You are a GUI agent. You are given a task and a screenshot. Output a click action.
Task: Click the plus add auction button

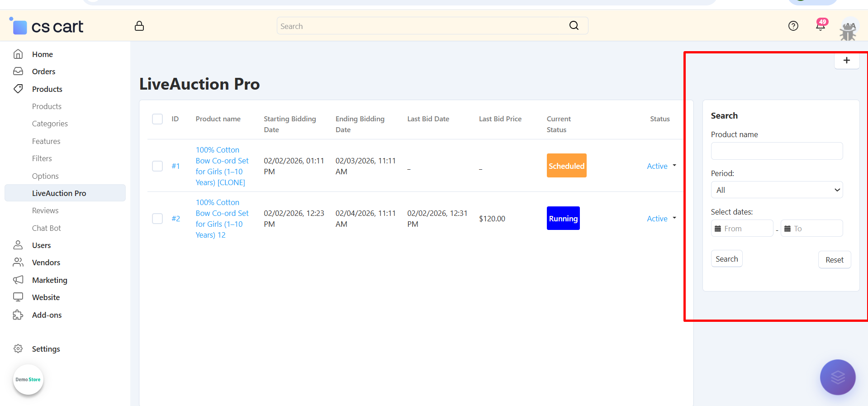tap(846, 61)
